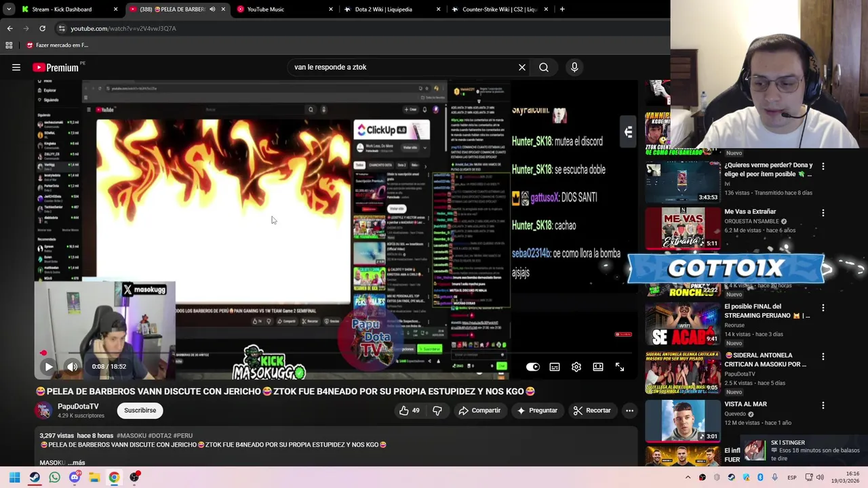Expand description with ...más
The height and width of the screenshot is (488, 868).
[x=77, y=462]
